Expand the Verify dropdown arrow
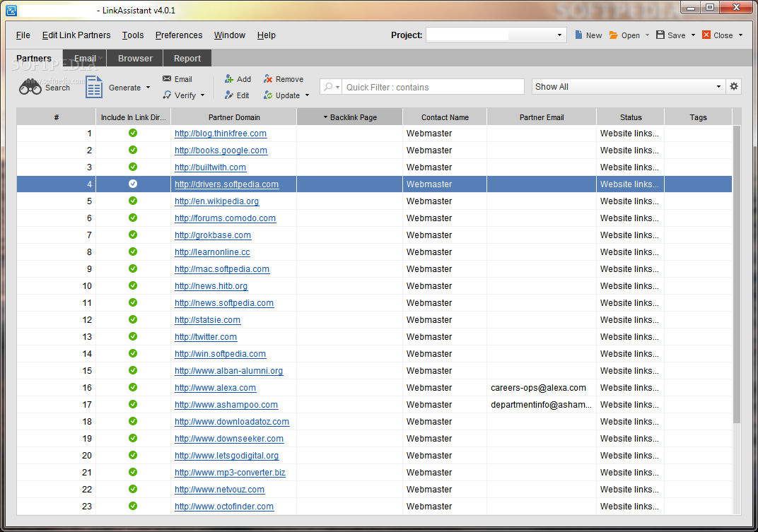Viewport: 758px width, 532px height. pyautogui.click(x=202, y=95)
